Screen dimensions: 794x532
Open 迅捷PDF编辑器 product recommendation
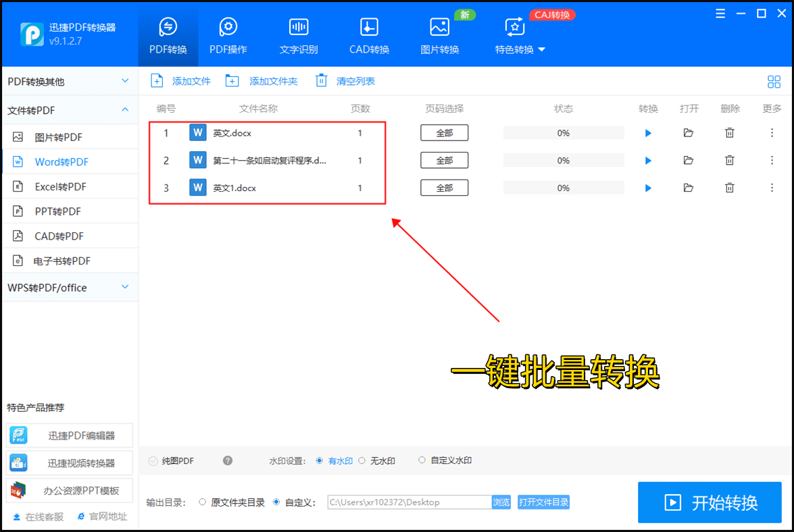[70, 435]
